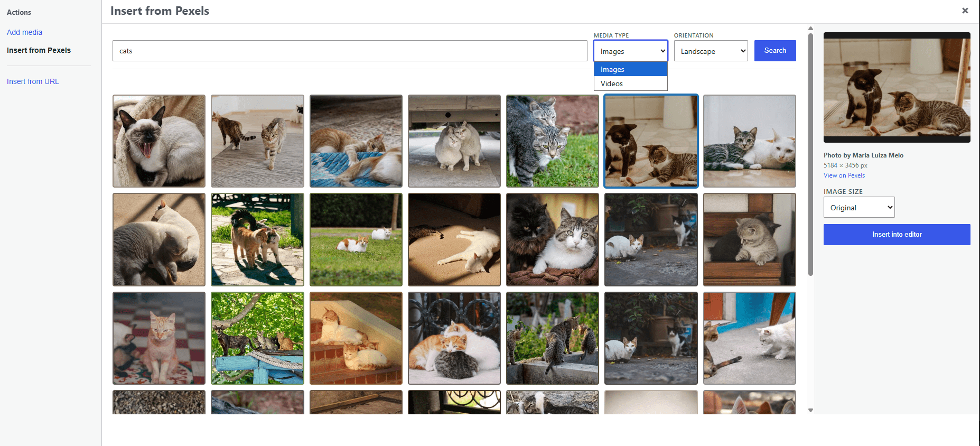Screen dimensions: 980x446
Task: Select thumbnail of two cats under car
Action: (454, 141)
